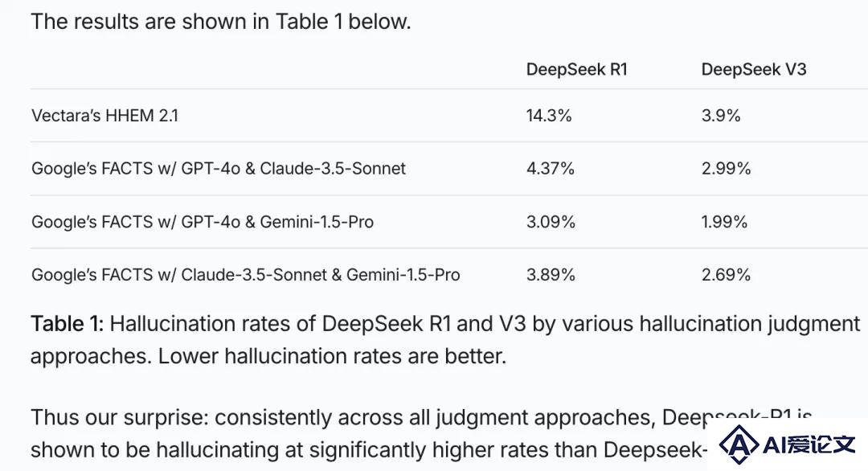Screen dimensions: 868x471
Task: Select the DeepSeek R1 column header
Action: [x=576, y=69]
